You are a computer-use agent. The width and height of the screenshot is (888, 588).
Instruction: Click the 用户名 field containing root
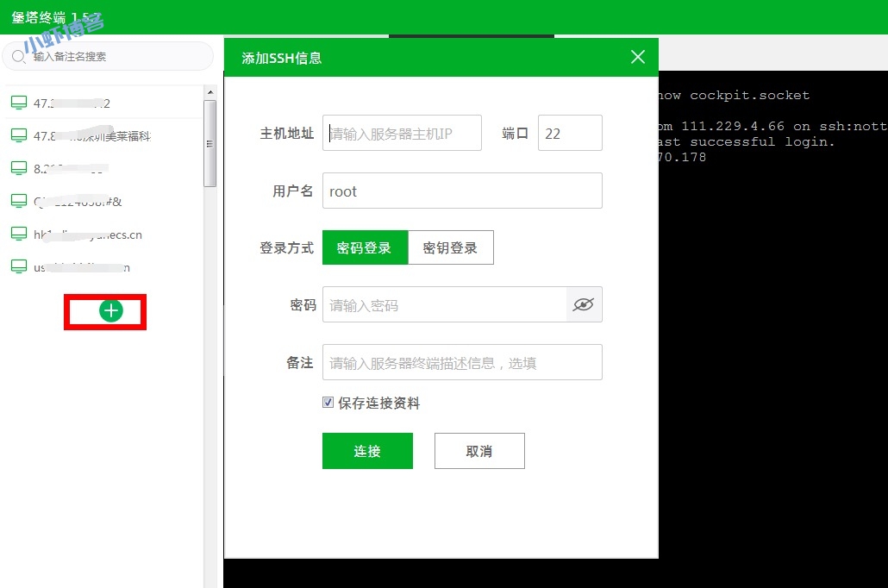coord(462,191)
